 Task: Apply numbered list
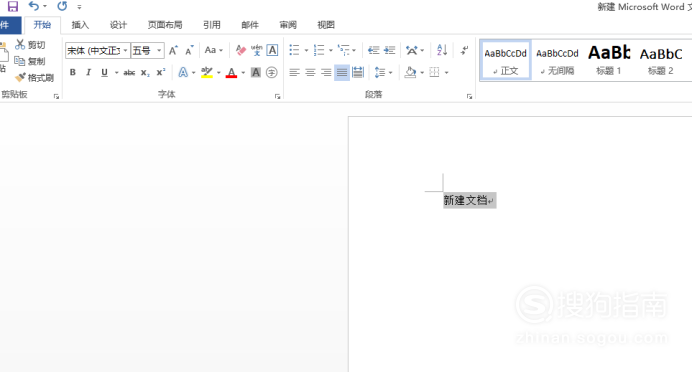click(x=319, y=50)
